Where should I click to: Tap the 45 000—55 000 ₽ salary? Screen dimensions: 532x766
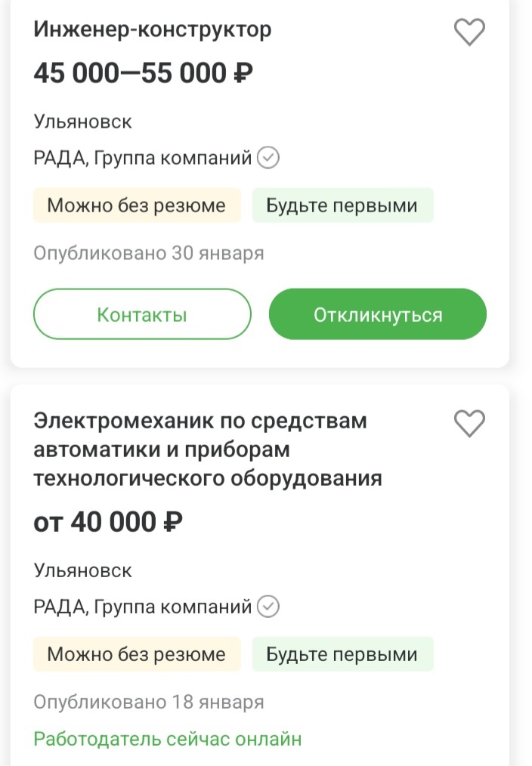(143, 74)
